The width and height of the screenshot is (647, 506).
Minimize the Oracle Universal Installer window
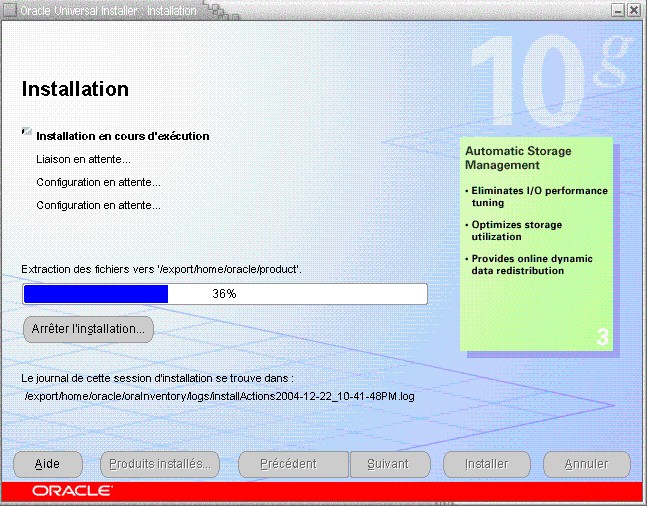[616, 10]
